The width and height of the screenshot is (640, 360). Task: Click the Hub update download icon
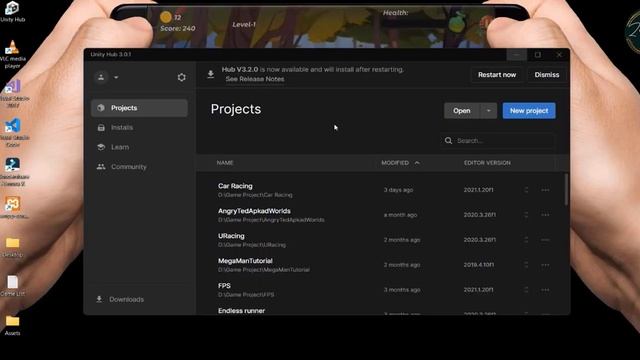click(x=211, y=74)
